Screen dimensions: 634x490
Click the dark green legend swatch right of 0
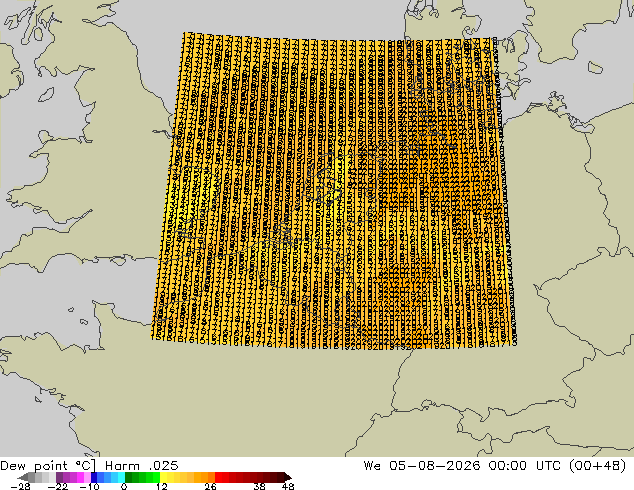point(129,477)
